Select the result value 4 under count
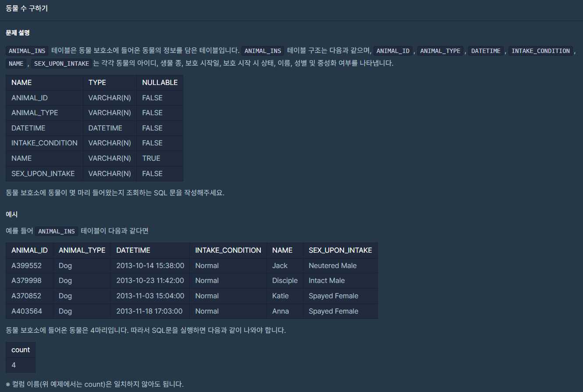This screenshot has width=583, height=392. [x=14, y=365]
